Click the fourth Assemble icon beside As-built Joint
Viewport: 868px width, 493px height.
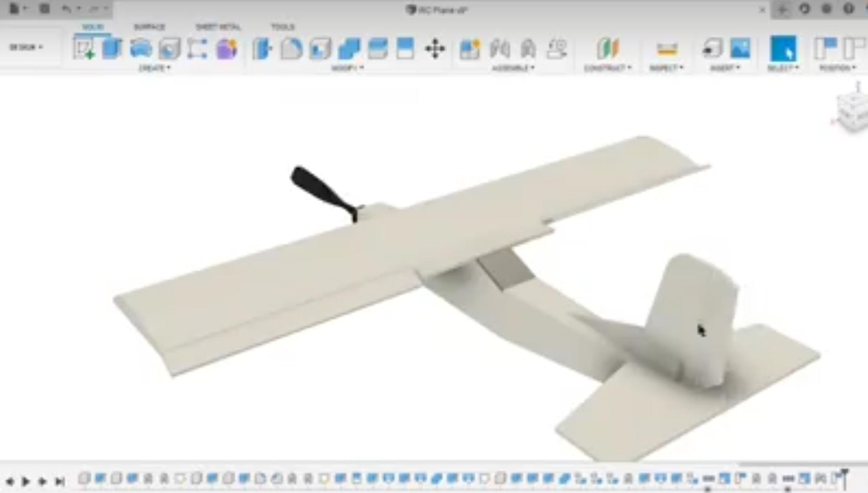point(557,49)
